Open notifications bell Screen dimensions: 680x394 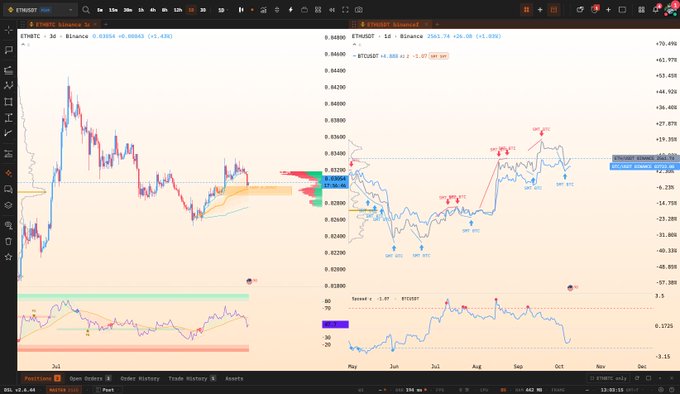tap(656, 9)
